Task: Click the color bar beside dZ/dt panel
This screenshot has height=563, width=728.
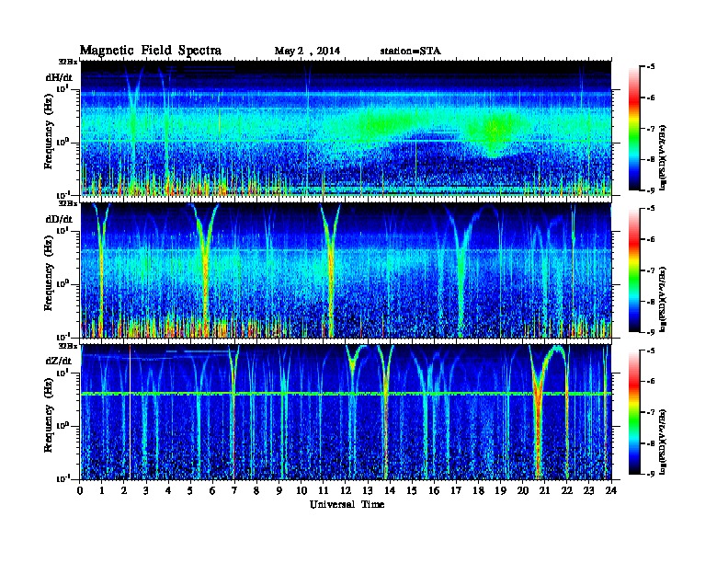Action: pyautogui.click(x=634, y=412)
